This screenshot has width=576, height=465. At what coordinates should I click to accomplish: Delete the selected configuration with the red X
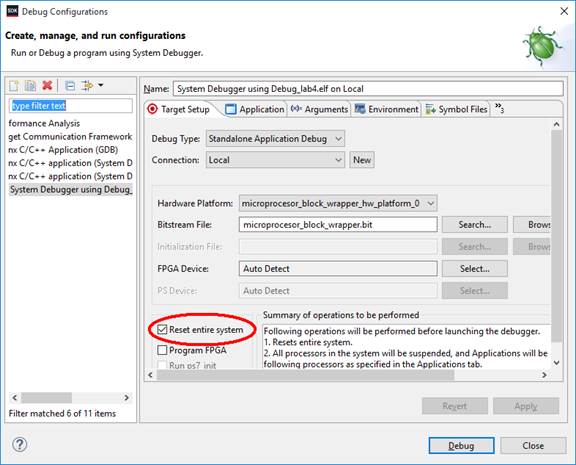[47, 86]
